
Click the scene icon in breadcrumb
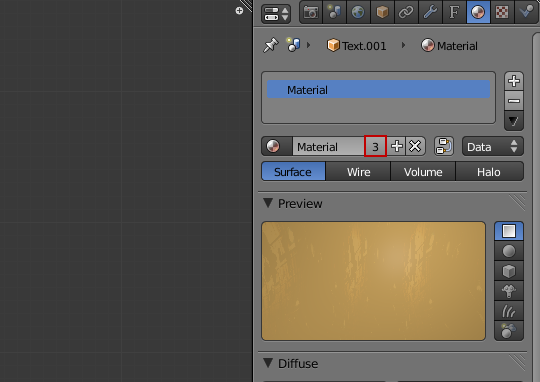[293, 45]
